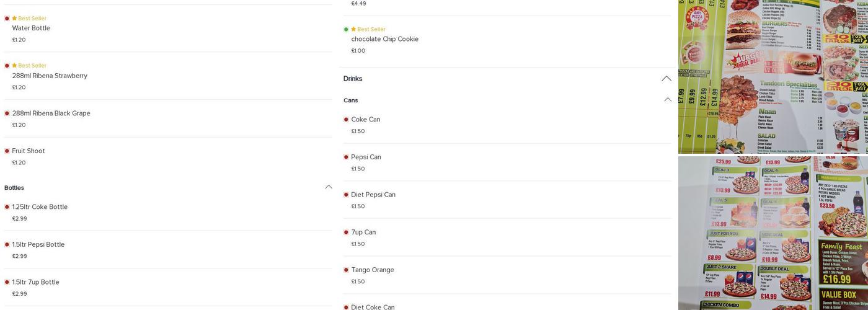Choose the 1.5ltr Pepsi Bottle item
This screenshot has height=310, width=868.
(x=38, y=244)
